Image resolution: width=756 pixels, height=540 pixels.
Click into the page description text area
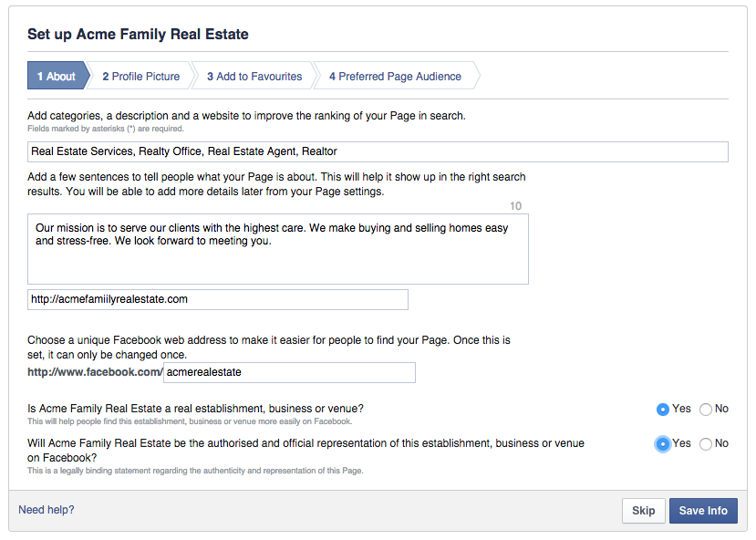278,249
